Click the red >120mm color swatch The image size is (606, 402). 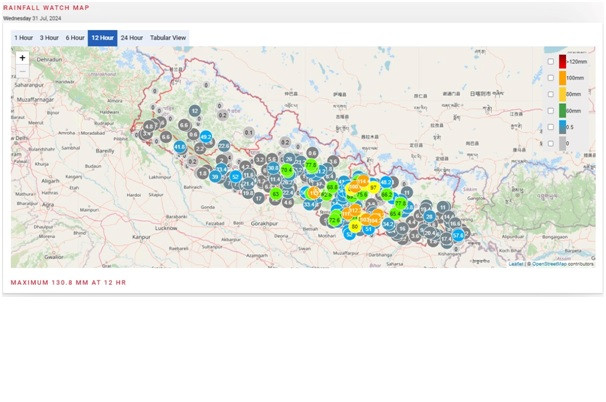tap(562, 61)
